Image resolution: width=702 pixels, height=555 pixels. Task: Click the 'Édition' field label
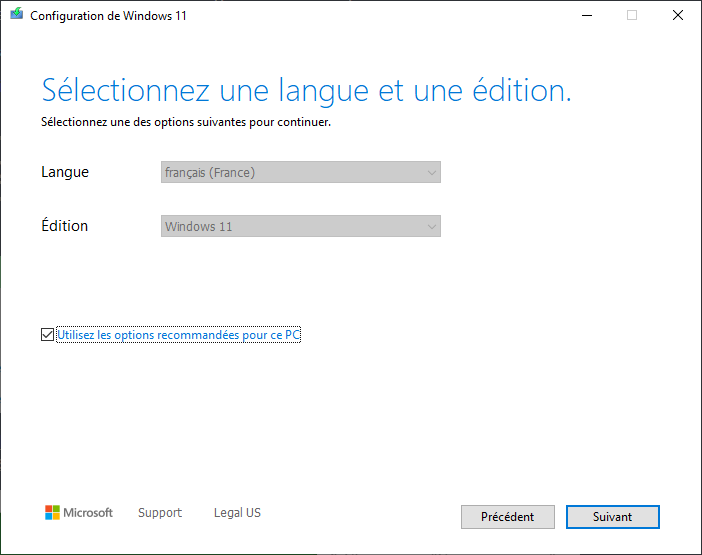(65, 226)
